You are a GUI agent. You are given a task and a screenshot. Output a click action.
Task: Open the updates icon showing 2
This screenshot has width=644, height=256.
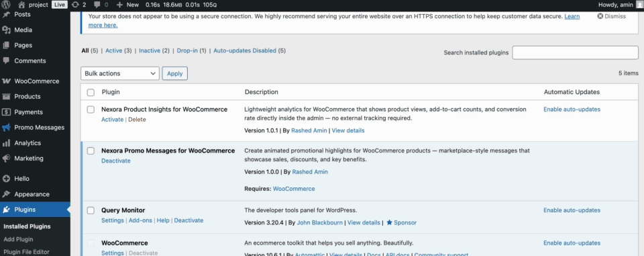click(75, 5)
